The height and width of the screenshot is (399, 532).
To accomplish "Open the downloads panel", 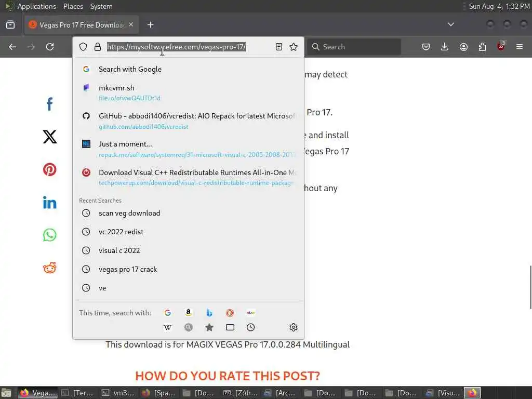I will [445, 47].
